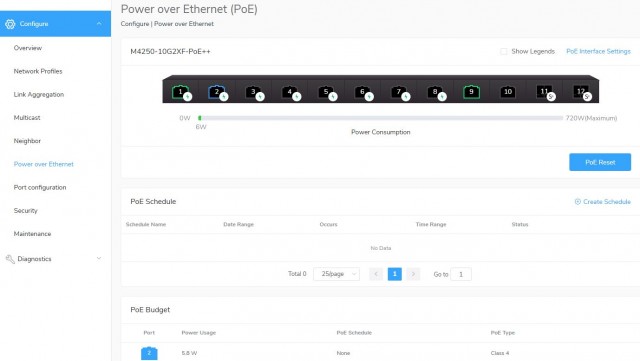Viewport: 640px width, 361px height.
Task: Click the Power Consumption progress bar
Action: [380, 118]
